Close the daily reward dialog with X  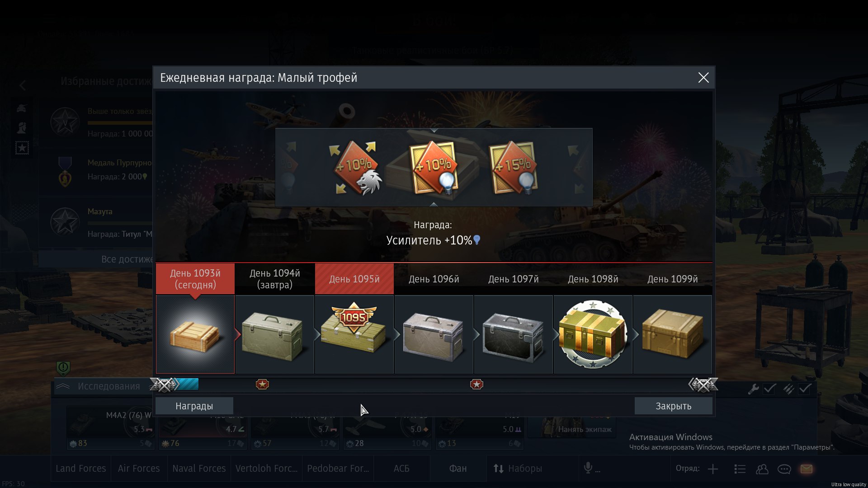click(x=703, y=78)
